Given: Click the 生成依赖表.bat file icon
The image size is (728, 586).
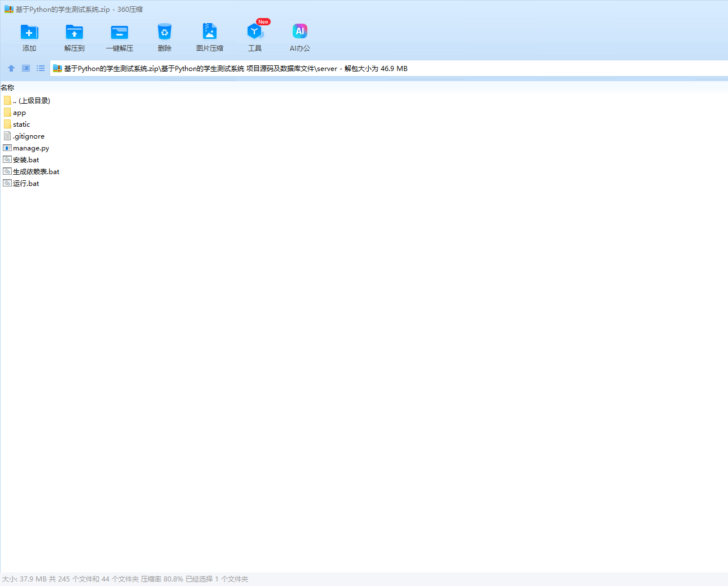Looking at the screenshot, I should point(7,171).
